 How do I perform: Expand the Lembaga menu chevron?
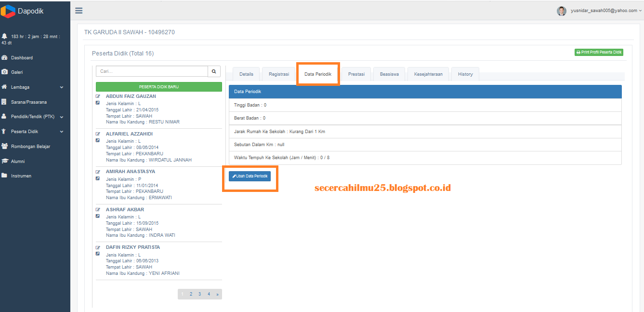[62, 87]
